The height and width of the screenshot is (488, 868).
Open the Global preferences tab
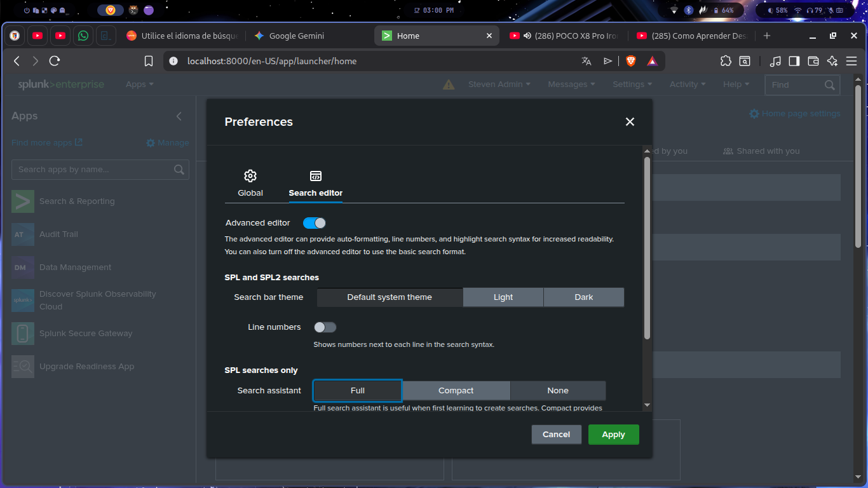click(250, 183)
